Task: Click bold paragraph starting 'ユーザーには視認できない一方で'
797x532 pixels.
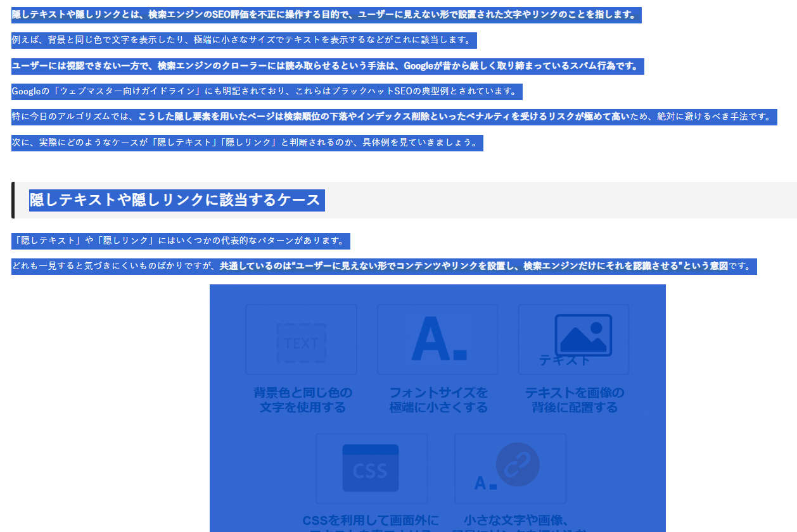Action: pos(327,66)
